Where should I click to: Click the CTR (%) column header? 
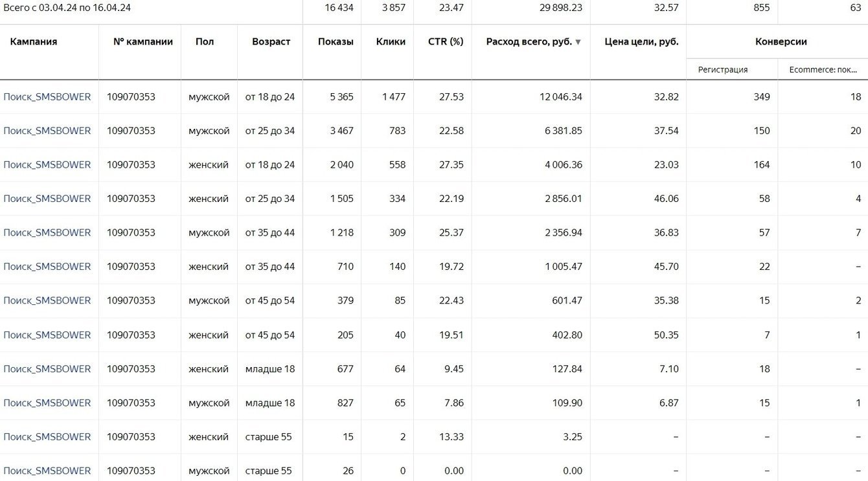[x=446, y=41]
